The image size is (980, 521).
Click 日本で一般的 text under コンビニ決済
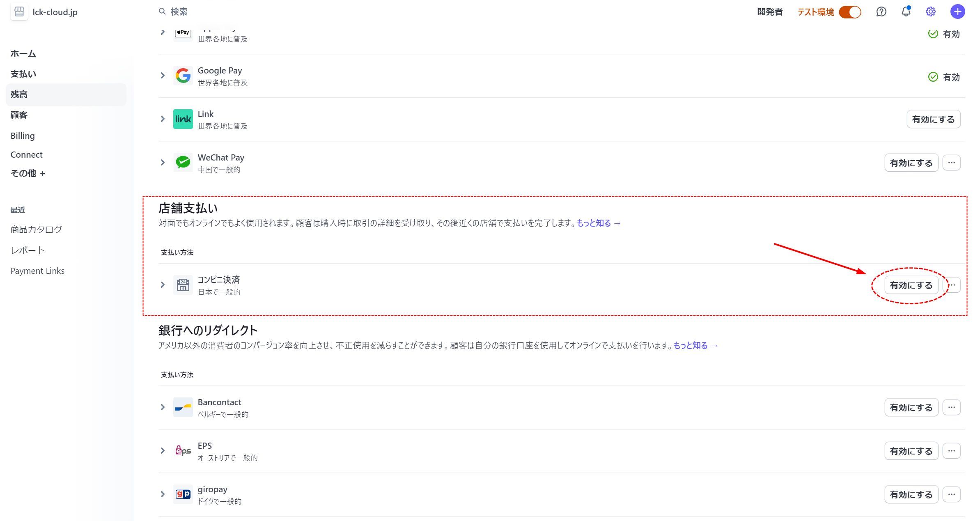click(x=219, y=292)
